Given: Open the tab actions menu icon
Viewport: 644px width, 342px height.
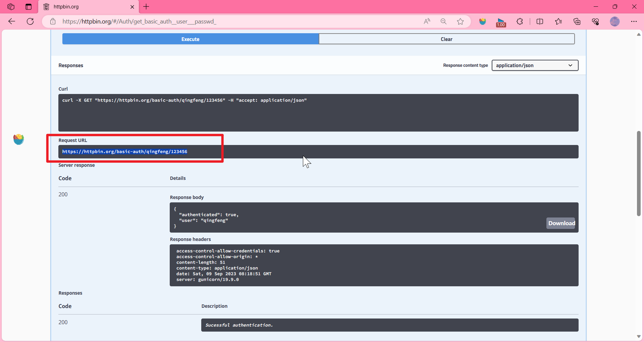Looking at the screenshot, I should coord(29,7).
